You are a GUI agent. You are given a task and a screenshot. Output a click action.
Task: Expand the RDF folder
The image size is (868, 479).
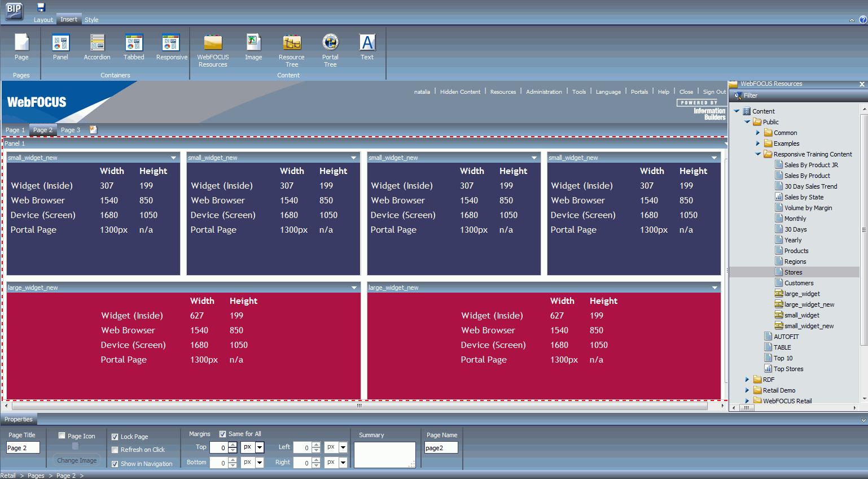click(x=747, y=380)
